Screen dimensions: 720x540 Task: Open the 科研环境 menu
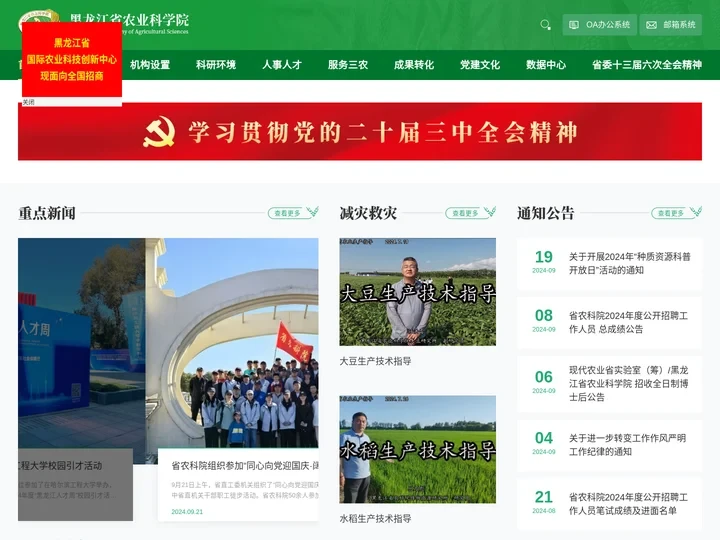click(x=216, y=65)
